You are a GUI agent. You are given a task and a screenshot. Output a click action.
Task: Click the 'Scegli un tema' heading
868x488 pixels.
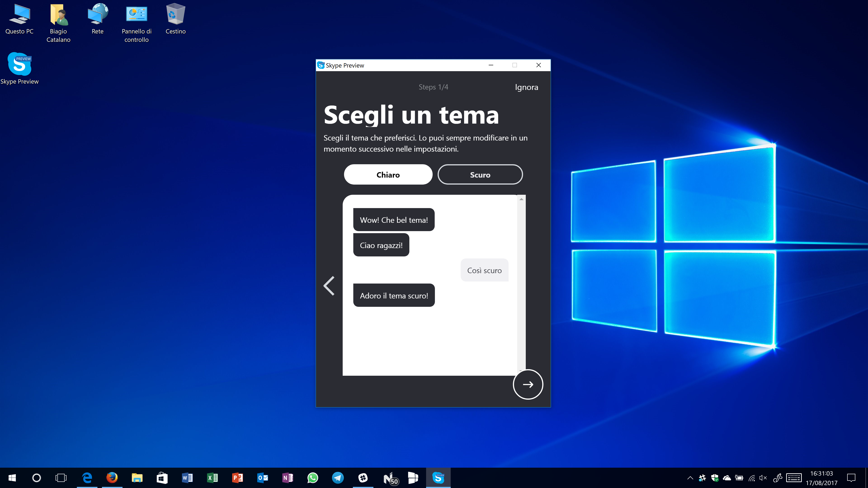tap(411, 115)
